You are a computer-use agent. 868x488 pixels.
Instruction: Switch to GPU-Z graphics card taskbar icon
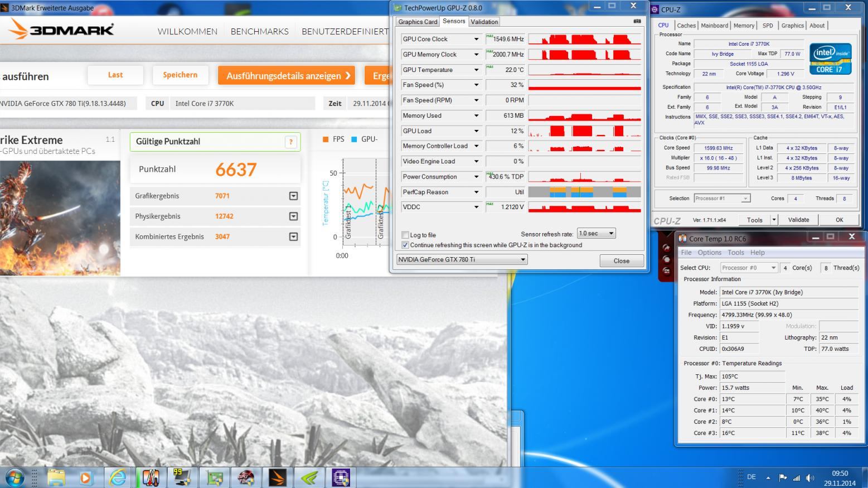coord(214,478)
